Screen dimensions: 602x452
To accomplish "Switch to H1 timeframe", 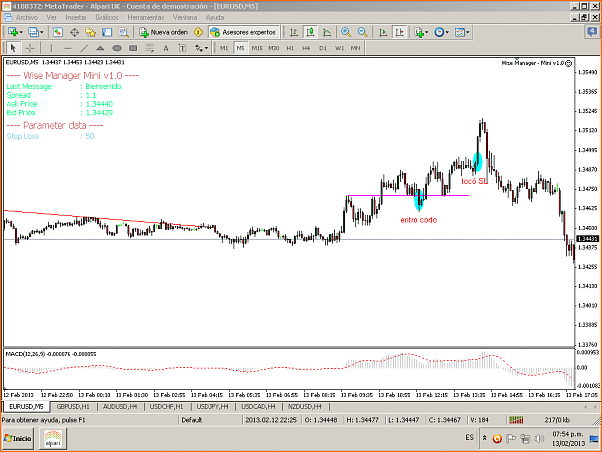I will coord(290,48).
